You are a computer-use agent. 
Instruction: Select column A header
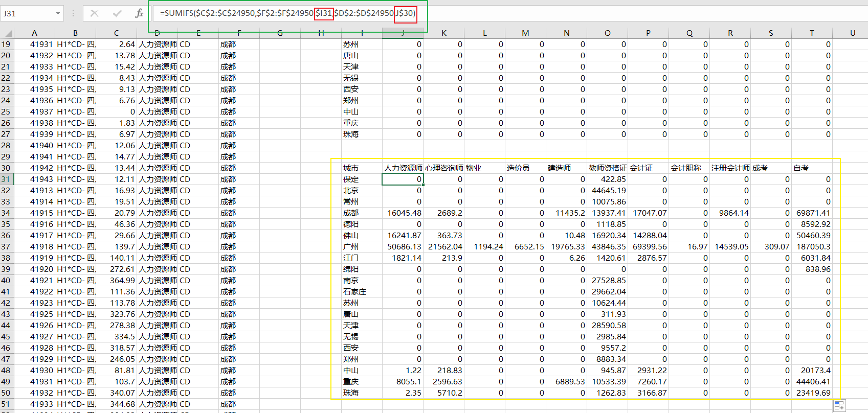coord(34,33)
